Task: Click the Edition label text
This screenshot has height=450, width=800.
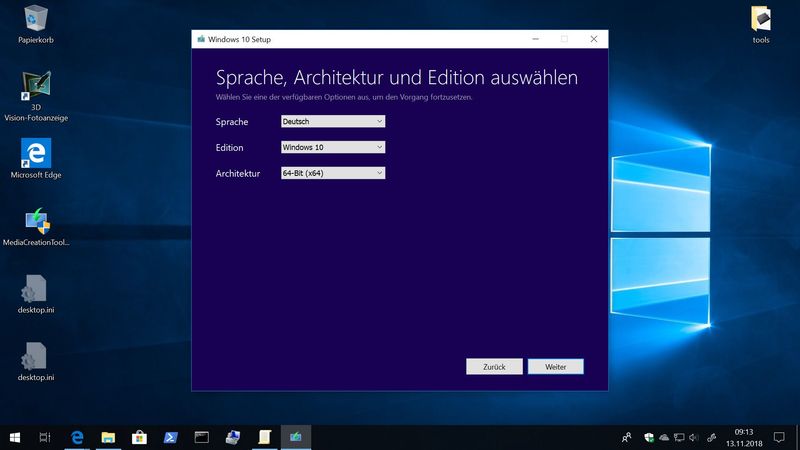Action: [x=230, y=147]
